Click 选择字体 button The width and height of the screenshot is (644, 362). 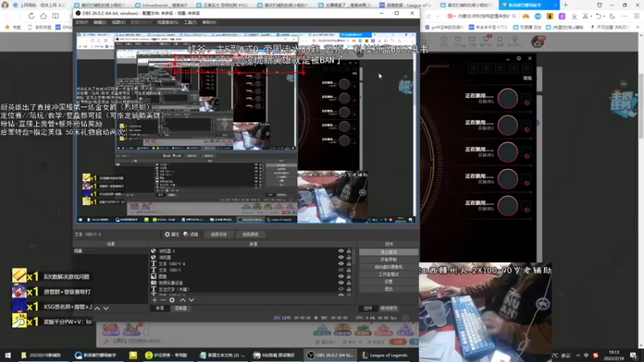pyautogui.click(x=218, y=234)
